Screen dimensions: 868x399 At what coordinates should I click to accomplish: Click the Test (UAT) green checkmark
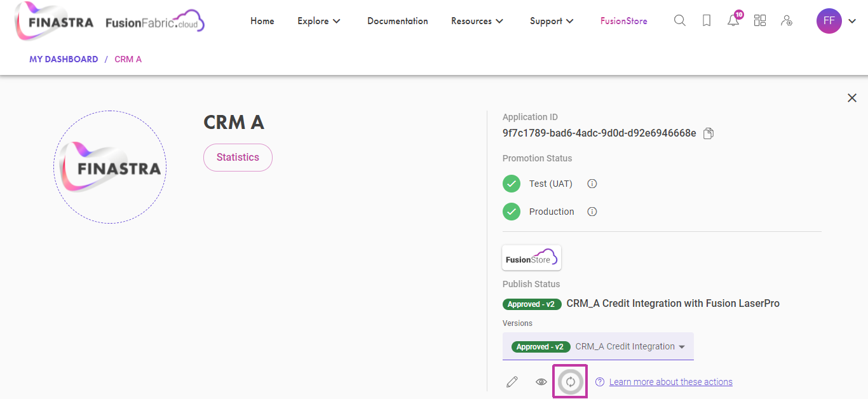pyautogui.click(x=512, y=184)
